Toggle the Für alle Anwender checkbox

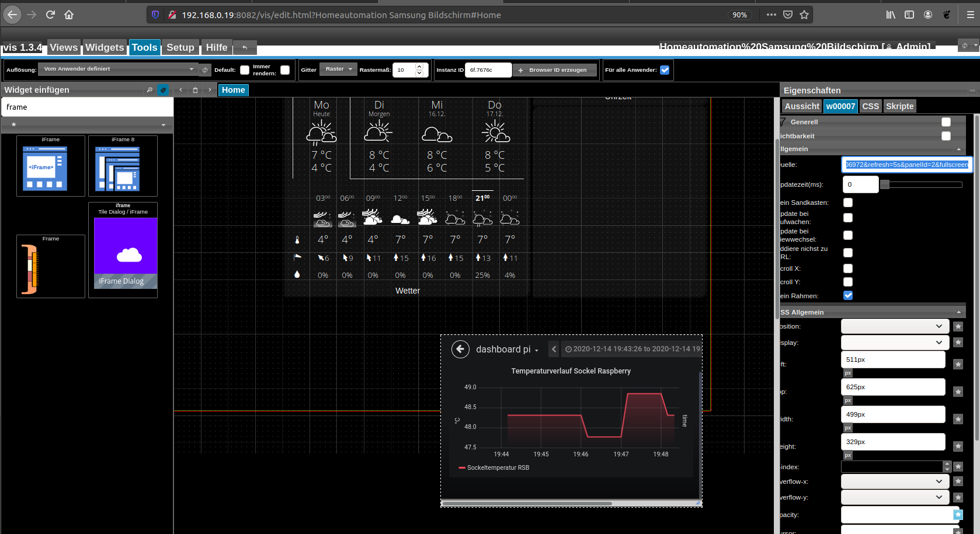click(665, 70)
